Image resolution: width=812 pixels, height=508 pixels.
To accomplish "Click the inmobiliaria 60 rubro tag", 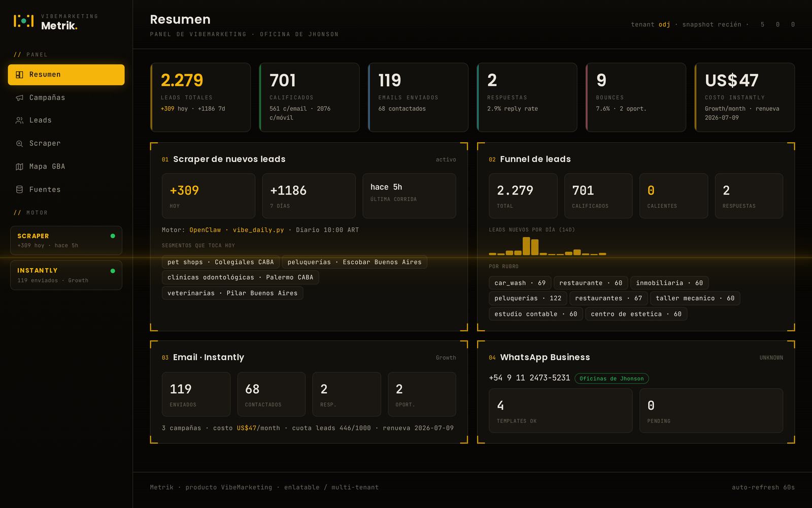I will pyautogui.click(x=669, y=283).
